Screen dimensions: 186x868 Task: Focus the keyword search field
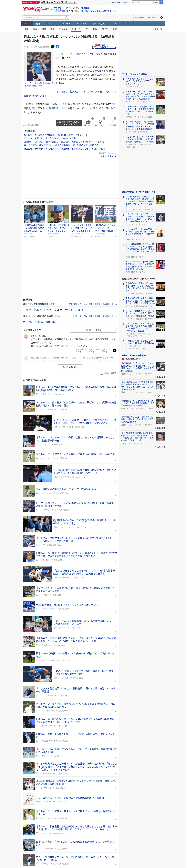(x=44, y=18)
